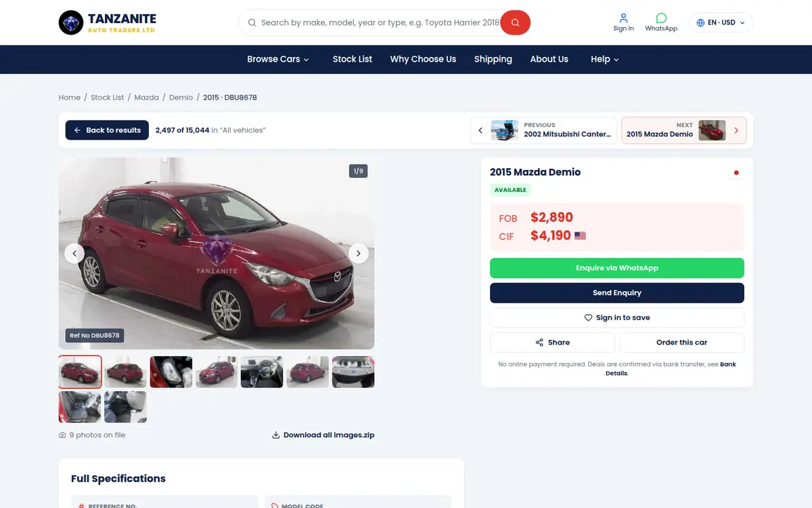Click the AVAILABLE status badge
The height and width of the screenshot is (508, 812).
pos(510,190)
